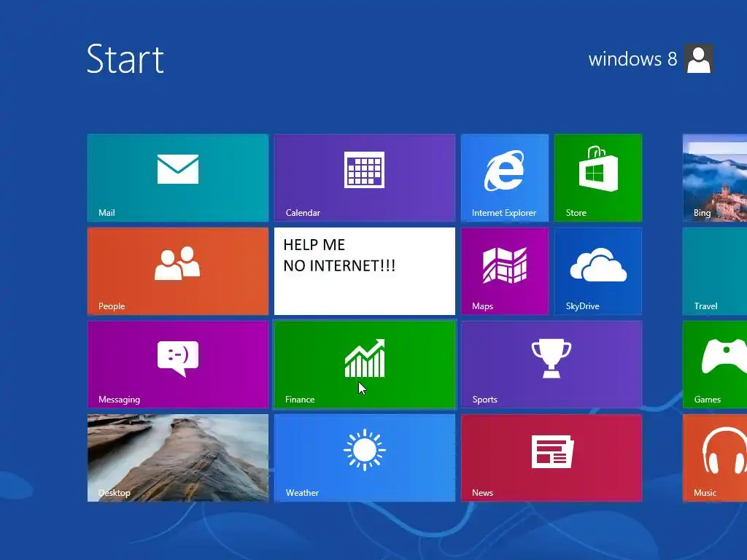Viewport: 747px width, 560px height.
Task: Open the Music tile
Action: 715,458
